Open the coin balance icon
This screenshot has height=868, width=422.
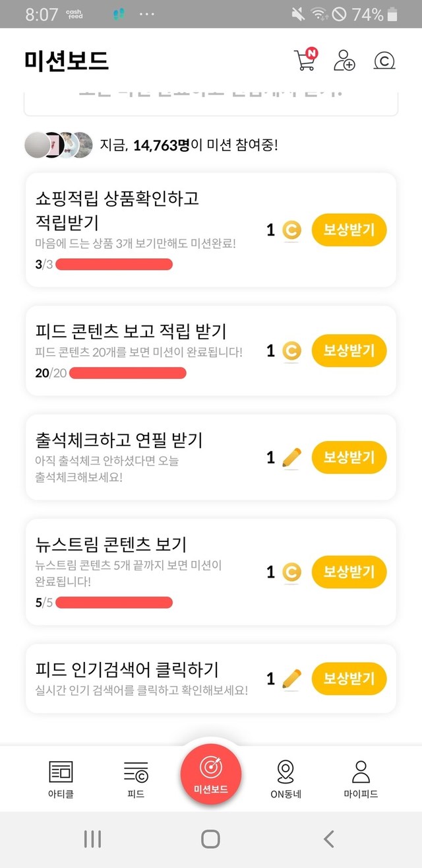(x=384, y=61)
